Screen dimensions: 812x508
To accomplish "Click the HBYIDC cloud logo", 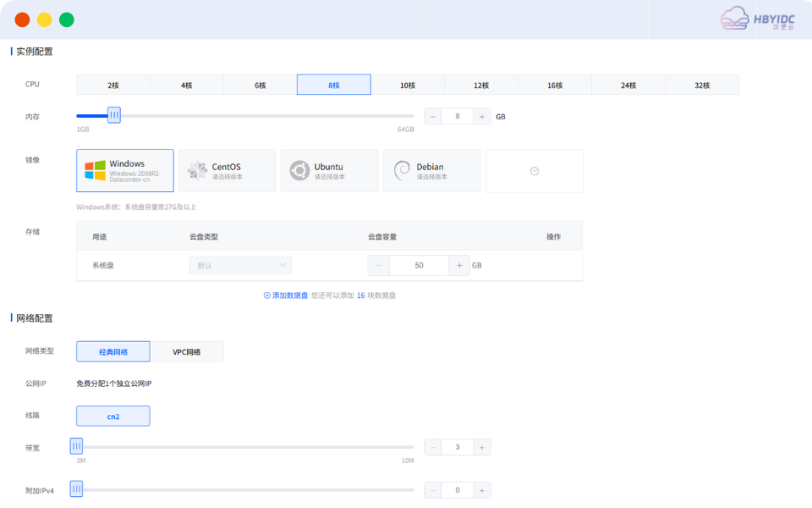I will 757,19.
